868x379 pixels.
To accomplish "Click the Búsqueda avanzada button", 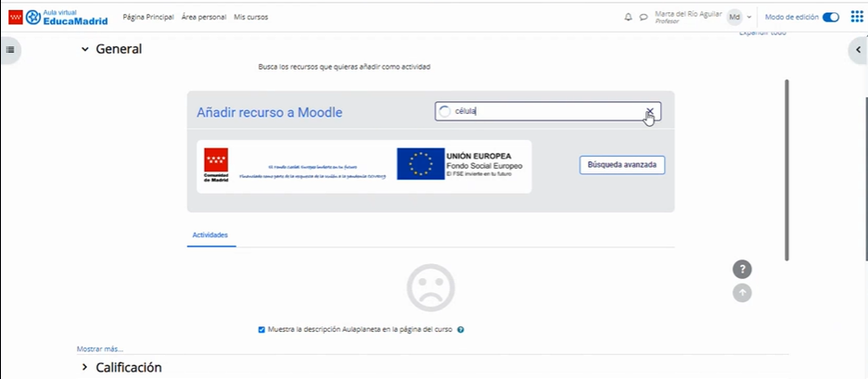I will (x=621, y=165).
